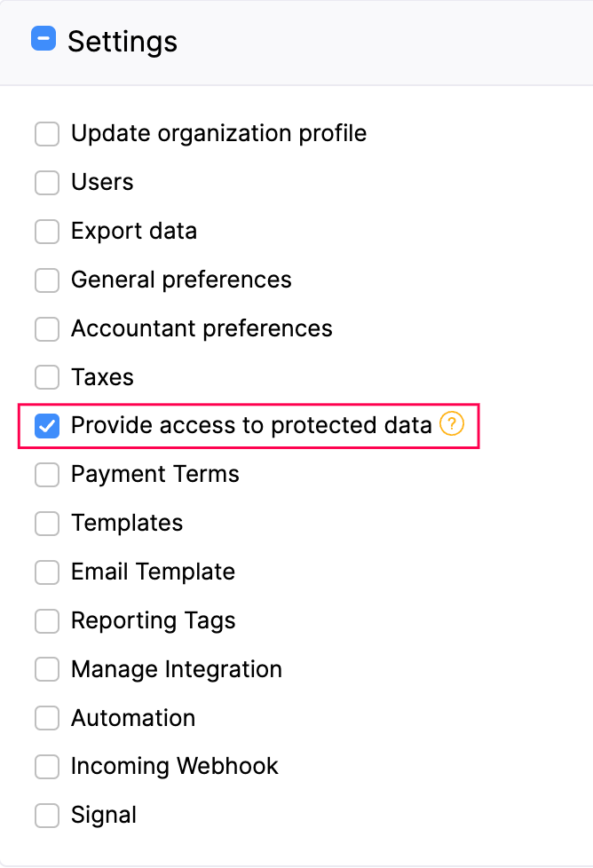The width and height of the screenshot is (593, 868).
Task: Click the Manage Integration label text
Action: [177, 669]
